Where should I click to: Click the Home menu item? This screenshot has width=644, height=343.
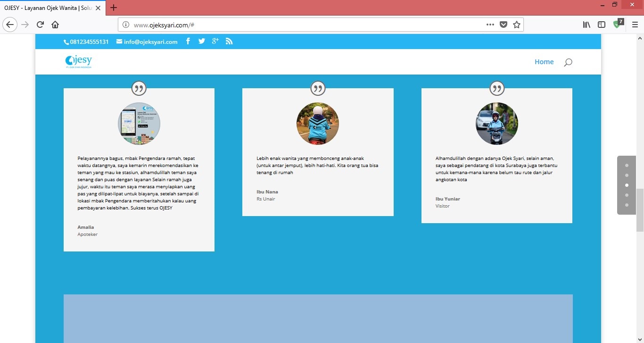(544, 62)
